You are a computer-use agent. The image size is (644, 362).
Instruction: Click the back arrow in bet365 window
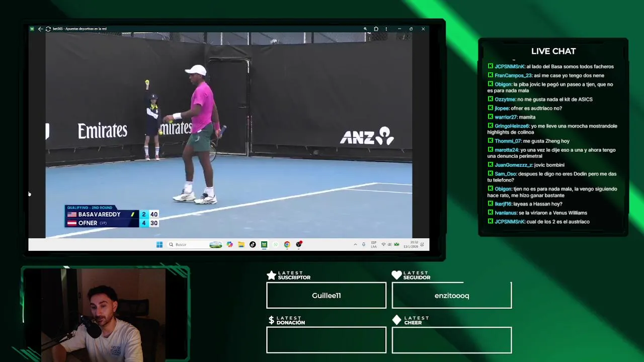click(x=40, y=29)
